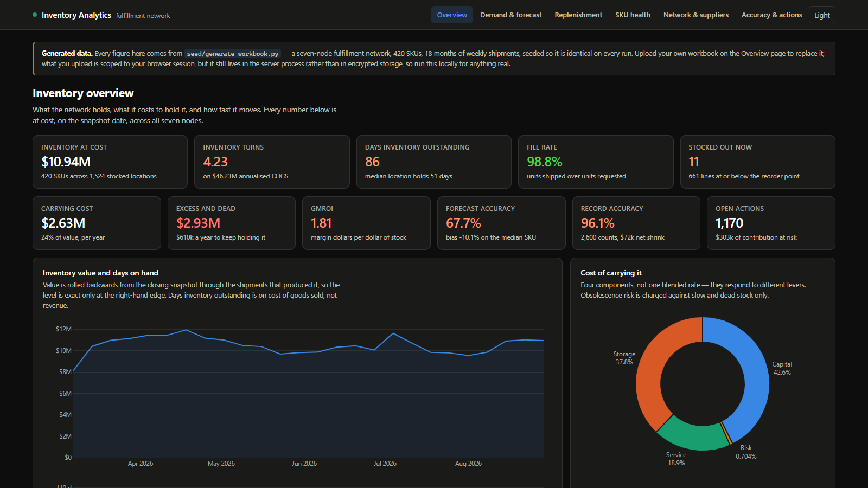Image resolution: width=868 pixels, height=488 pixels.
Task: Click the Inventory Analytics title
Action: (x=76, y=15)
